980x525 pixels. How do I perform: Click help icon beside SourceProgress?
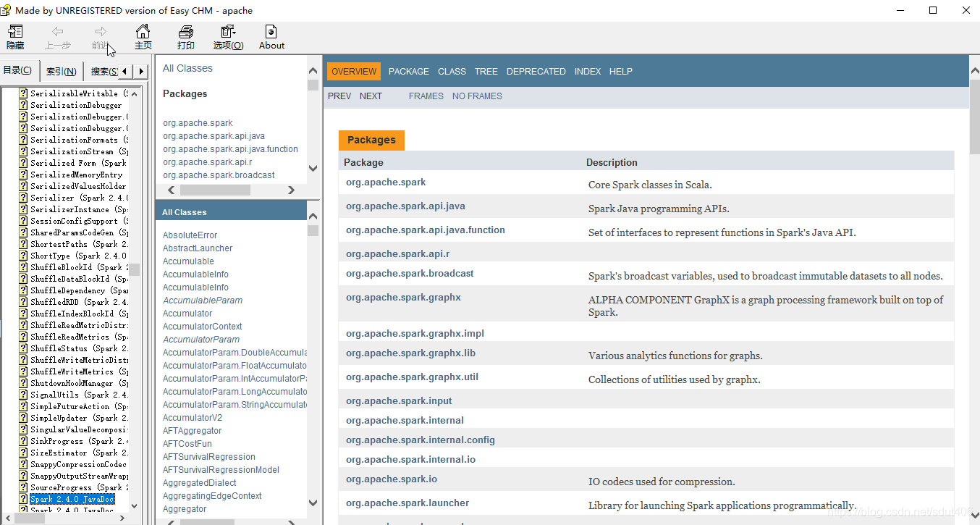23,487
